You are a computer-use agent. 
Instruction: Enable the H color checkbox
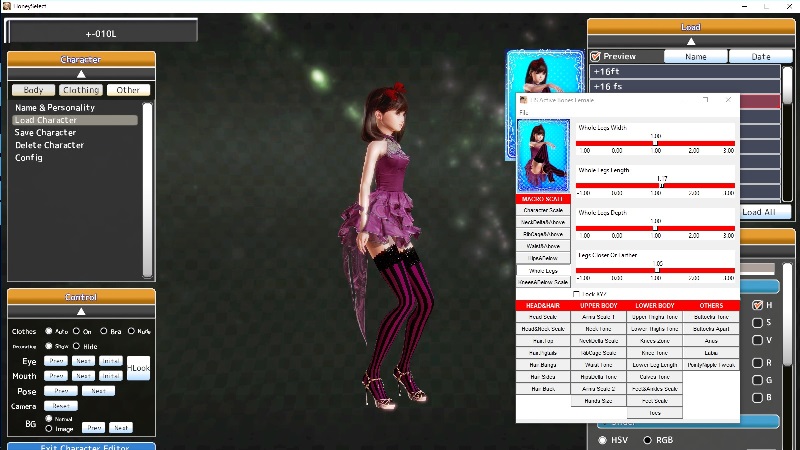pyautogui.click(x=756, y=305)
